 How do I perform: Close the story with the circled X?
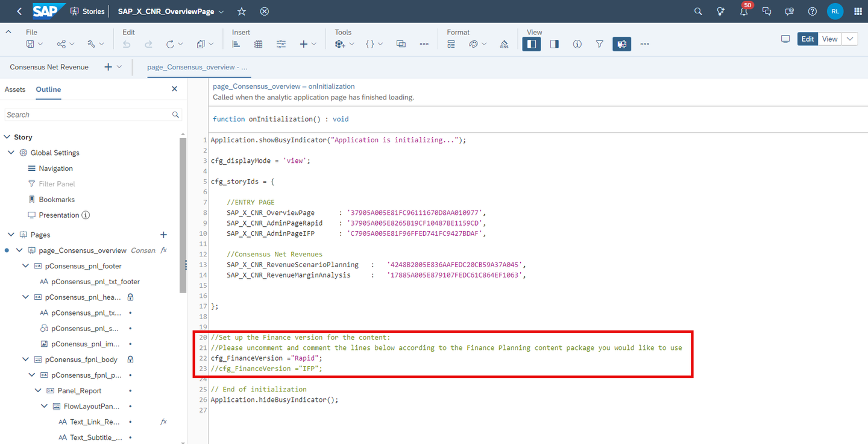coord(264,11)
